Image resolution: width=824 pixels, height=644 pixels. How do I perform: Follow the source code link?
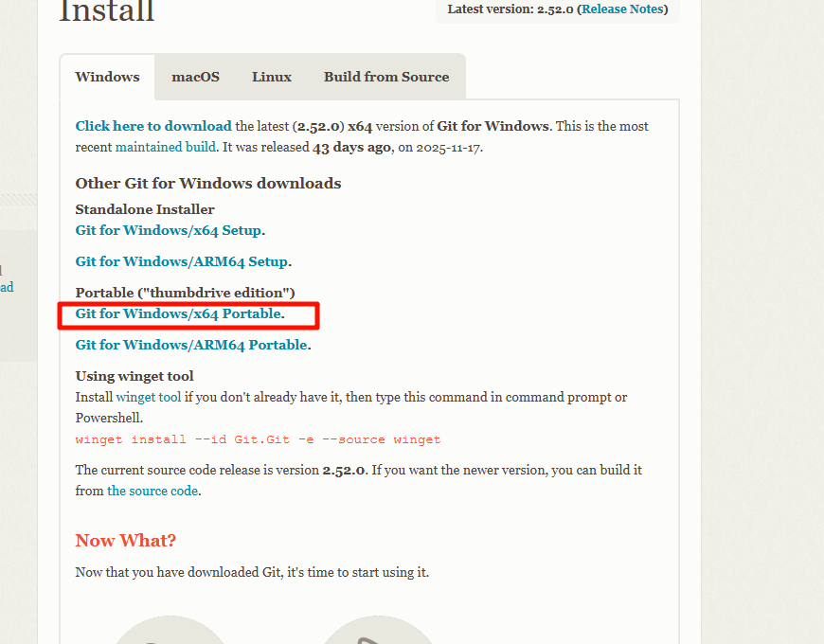coord(152,492)
